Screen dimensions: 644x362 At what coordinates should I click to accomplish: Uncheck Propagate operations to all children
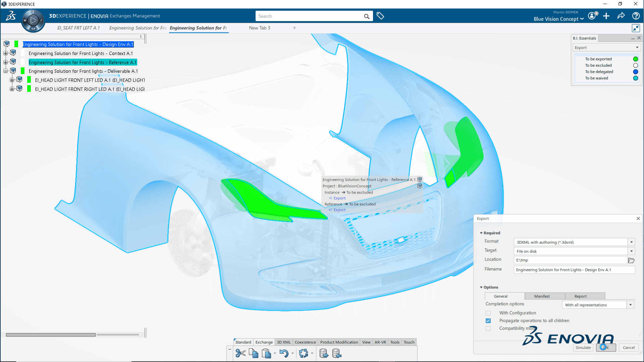pos(488,321)
